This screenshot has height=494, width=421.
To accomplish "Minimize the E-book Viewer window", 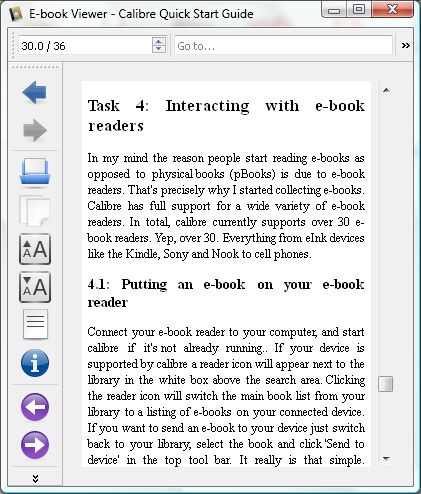I will coord(334,10).
